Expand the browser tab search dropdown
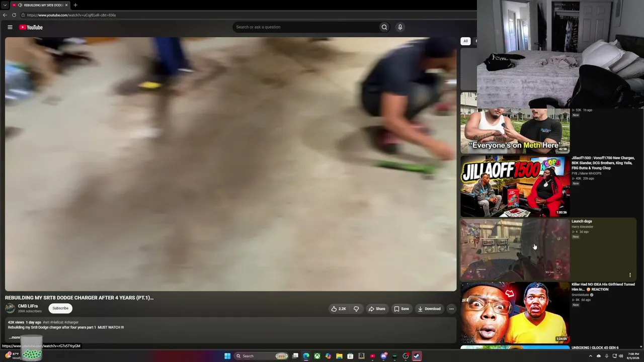The width and height of the screenshot is (644, 362). tap(5, 5)
